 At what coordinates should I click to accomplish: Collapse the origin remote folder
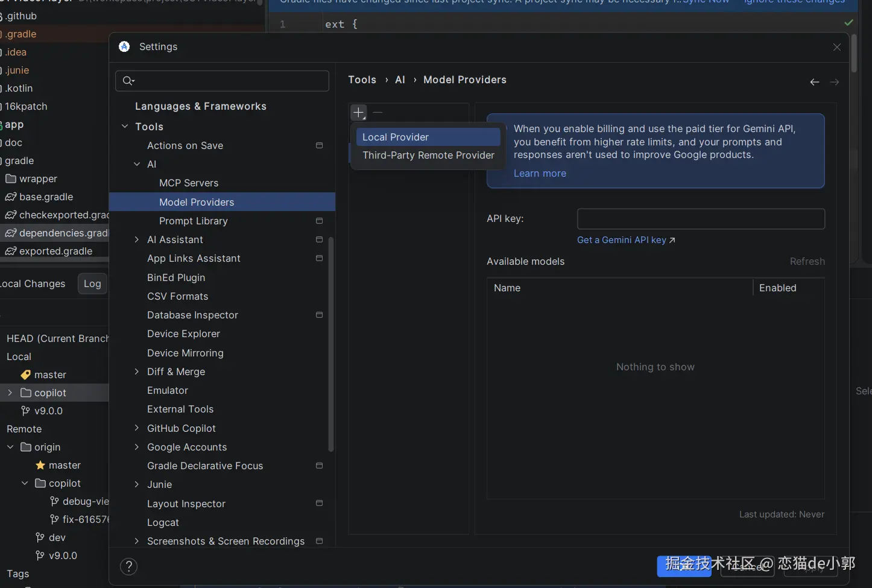click(10, 447)
